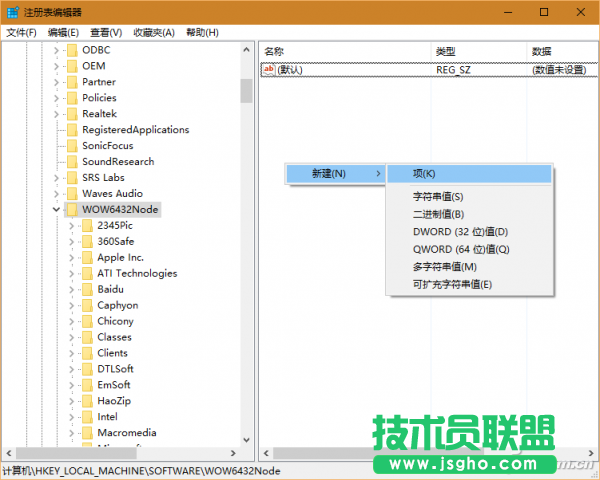Click the WOW6432Node folder icon

pyautogui.click(x=72, y=209)
